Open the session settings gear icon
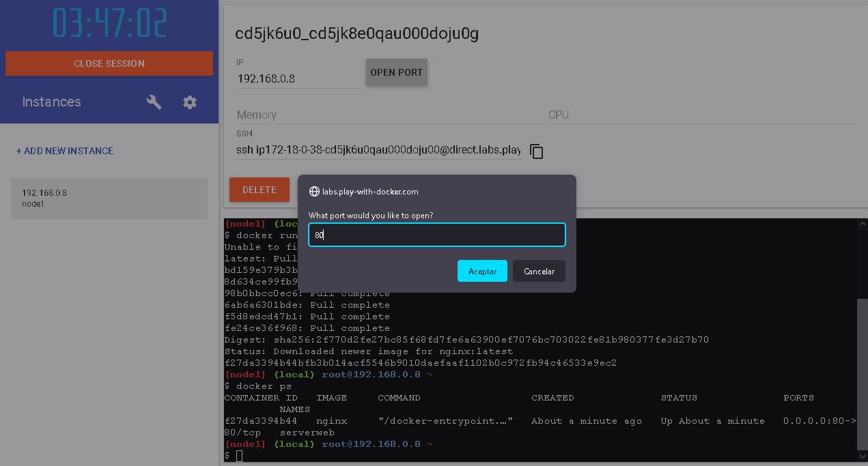The image size is (868, 466). click(x=190, y=102)
